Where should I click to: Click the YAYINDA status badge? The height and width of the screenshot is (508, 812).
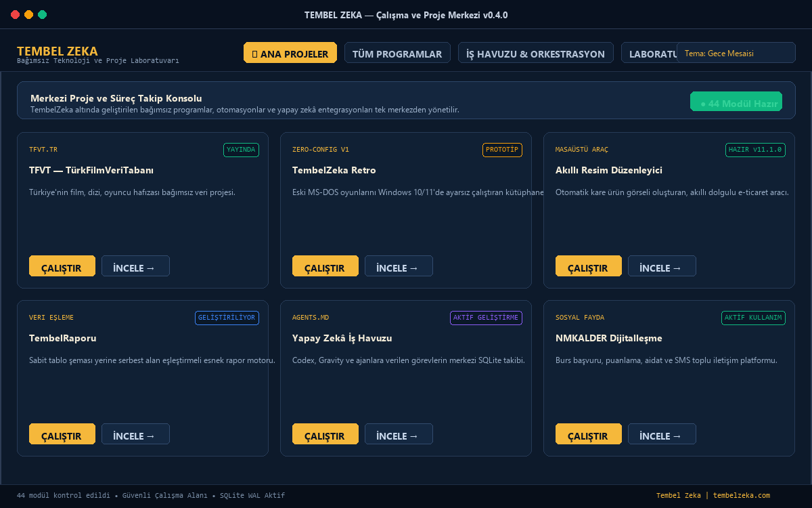pos(241,150)
